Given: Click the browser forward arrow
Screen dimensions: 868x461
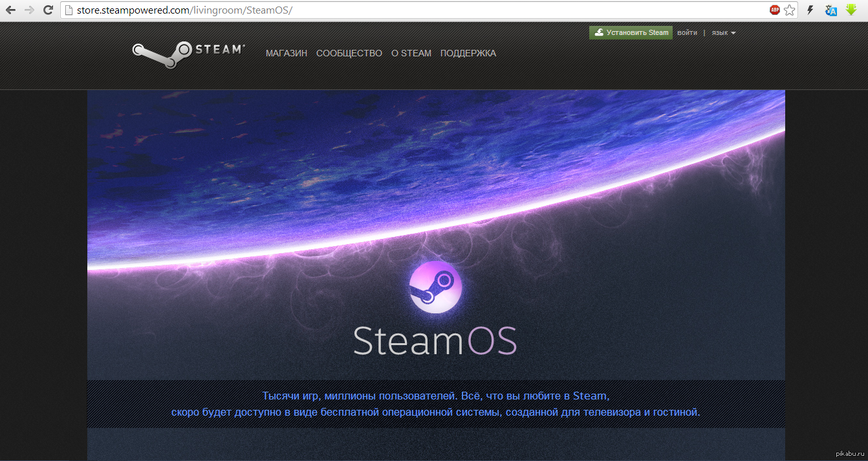Looking at the screenshot, I should coord(29,10).
